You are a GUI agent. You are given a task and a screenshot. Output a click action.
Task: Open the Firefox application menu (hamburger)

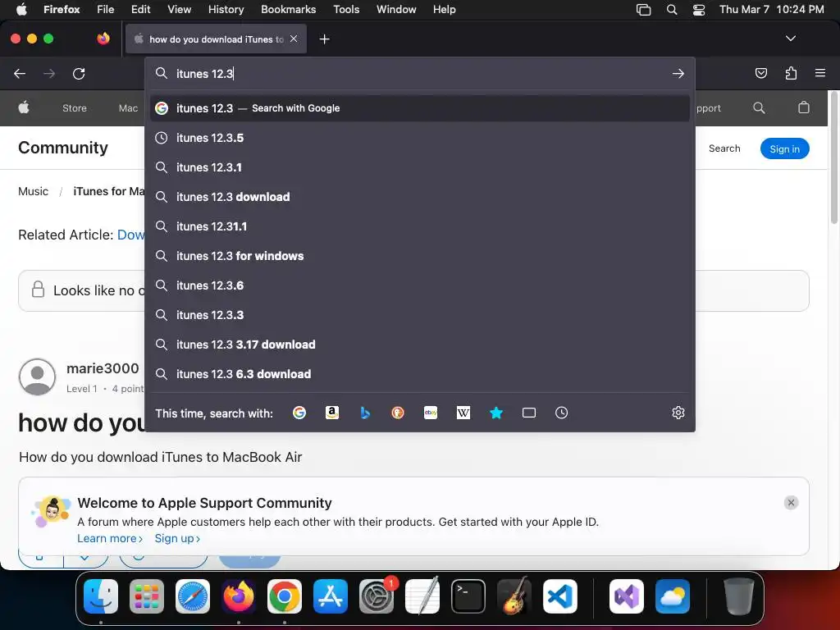(820, 73)
